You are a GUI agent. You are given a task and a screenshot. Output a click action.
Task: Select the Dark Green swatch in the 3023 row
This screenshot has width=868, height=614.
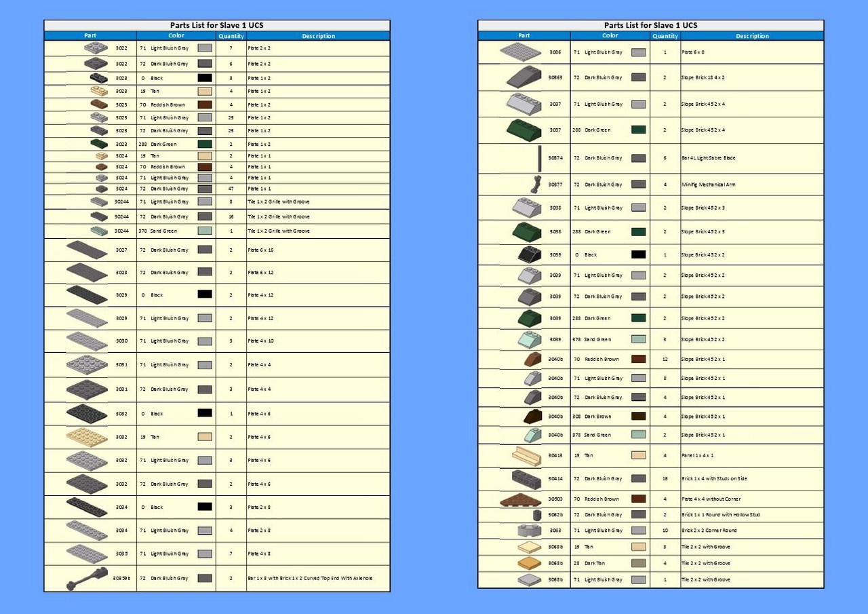click(x=205, y=144)
